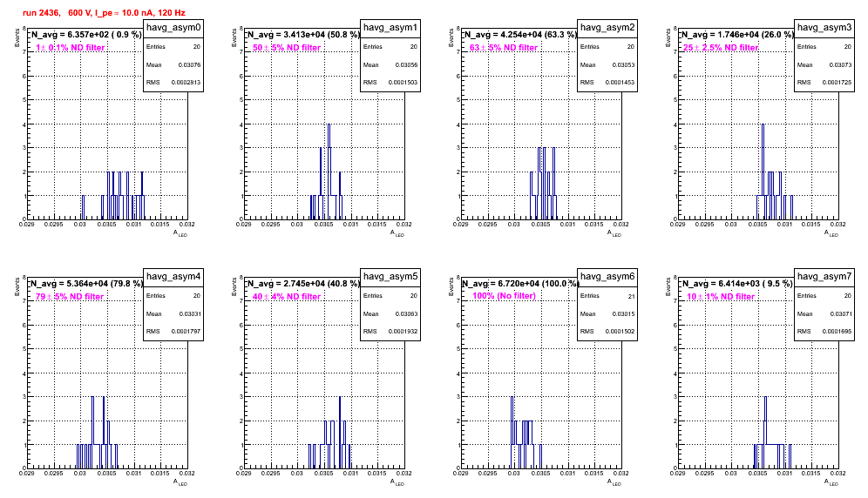Screen dimensions: 868x498
Task: Click the A_LED axis label under havg_asym7 plot
Action: (831, 482)
